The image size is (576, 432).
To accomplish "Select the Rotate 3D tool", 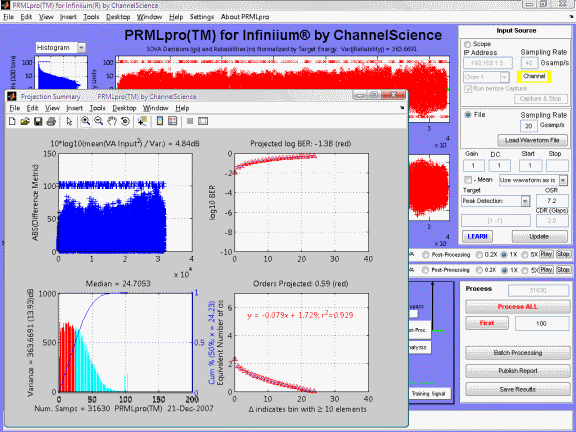I will 125,121.
